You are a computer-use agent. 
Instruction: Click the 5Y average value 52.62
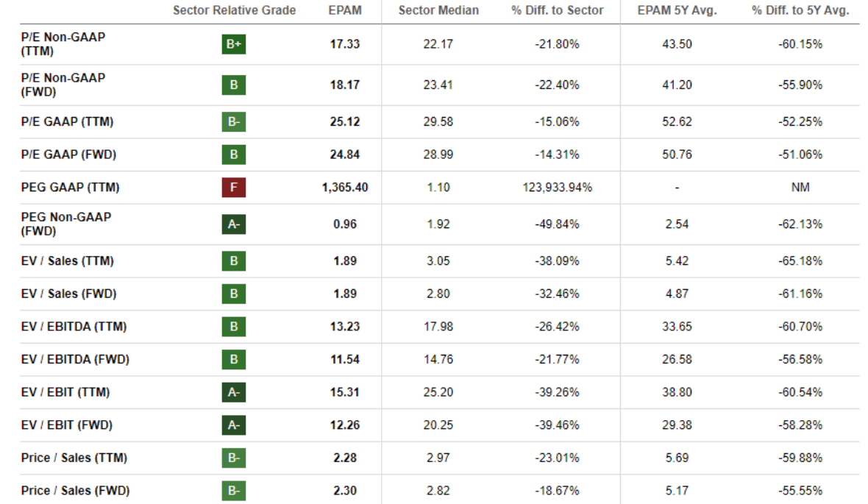[677, 122]
